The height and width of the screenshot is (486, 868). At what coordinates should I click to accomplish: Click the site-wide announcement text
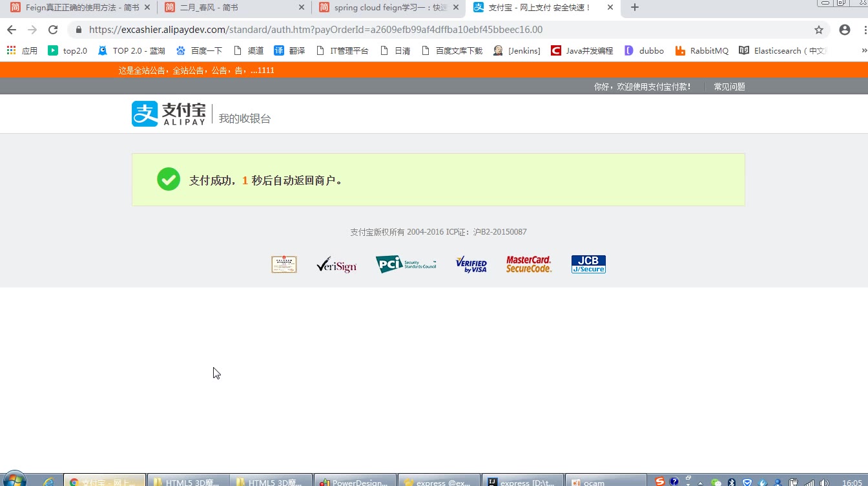click(196, 70)
